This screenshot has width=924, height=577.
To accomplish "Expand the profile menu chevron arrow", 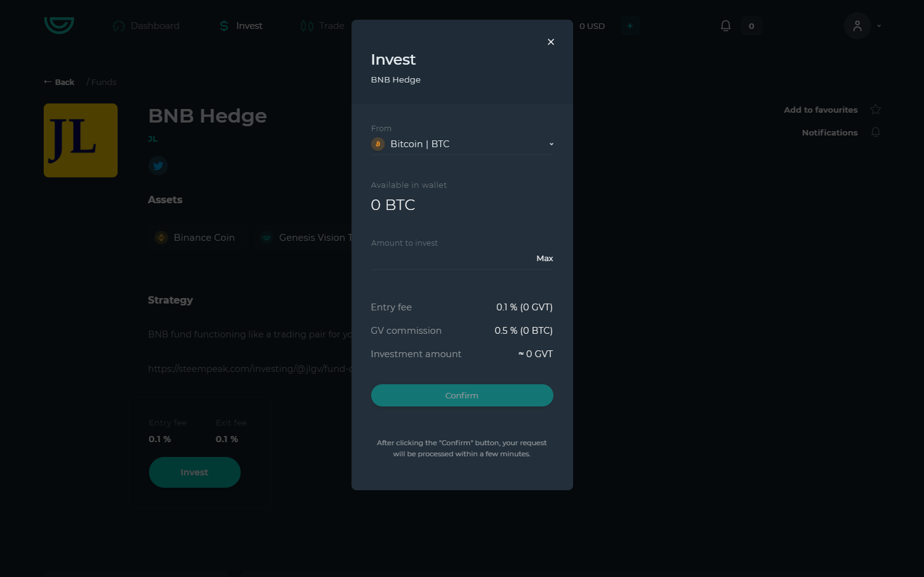I will [x=879, y=26].
